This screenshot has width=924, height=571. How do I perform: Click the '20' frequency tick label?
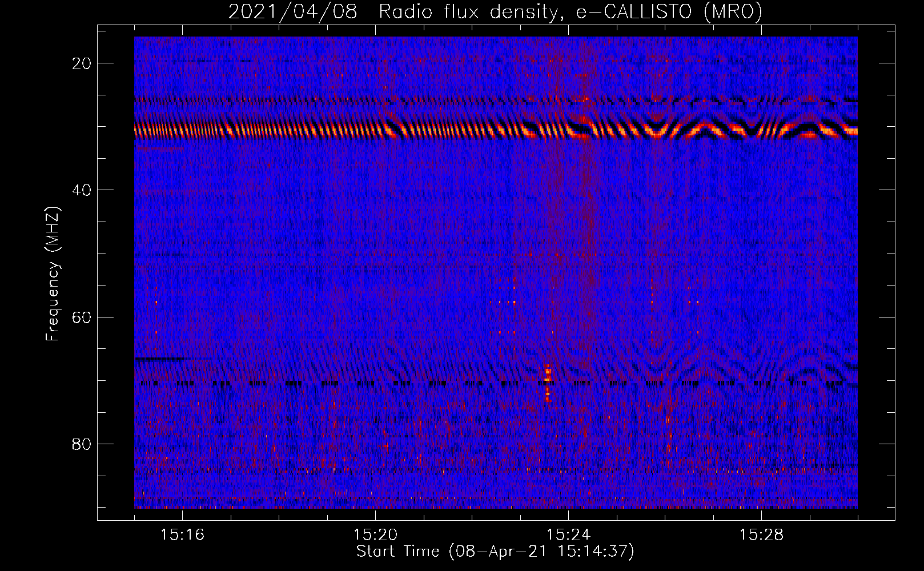tap(82, 63)
